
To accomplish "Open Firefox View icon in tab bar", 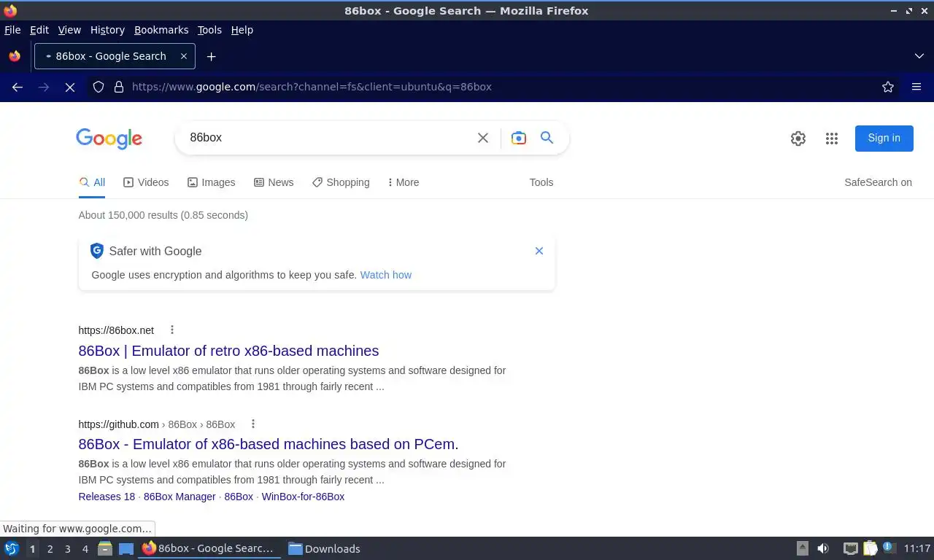I will tap(15, 56).
